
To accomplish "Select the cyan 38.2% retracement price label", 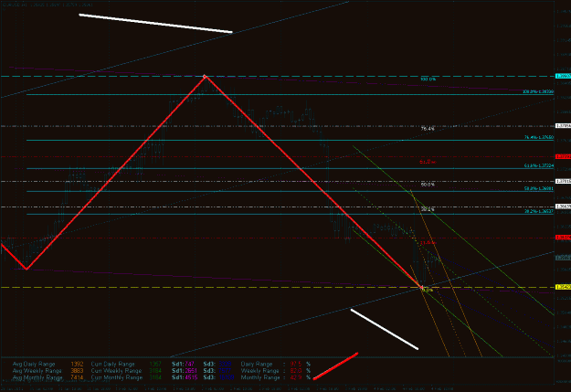I will pos(539,211).
